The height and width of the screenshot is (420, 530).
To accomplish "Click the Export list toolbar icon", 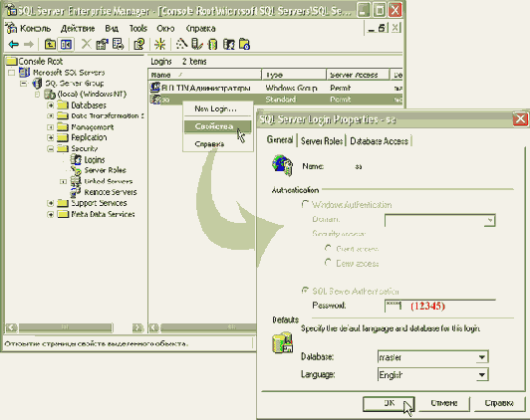I will pyautogui.click(x=118, y=44).
